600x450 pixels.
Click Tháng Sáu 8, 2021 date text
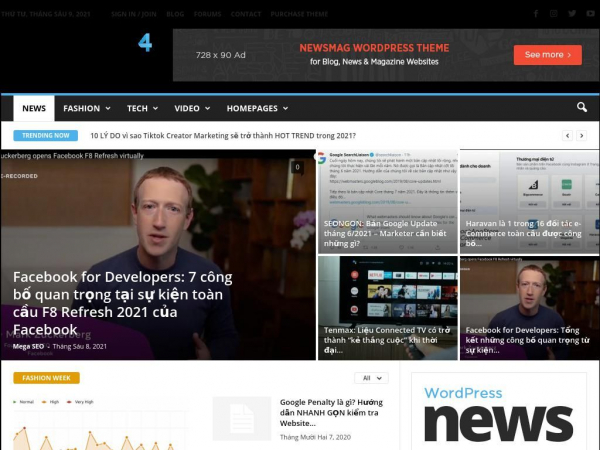(x=80, y=346)
